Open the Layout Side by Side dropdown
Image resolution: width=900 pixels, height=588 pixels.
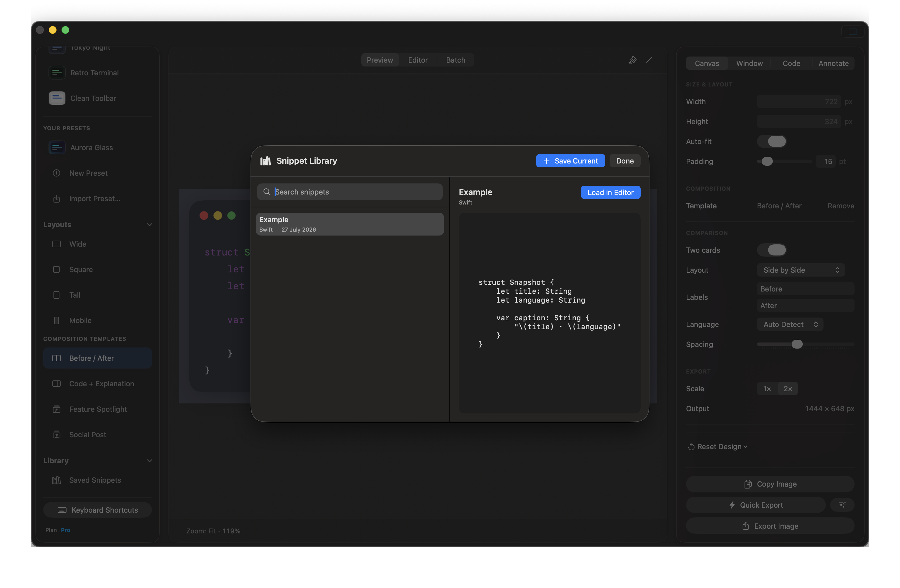tap(801, 270)
